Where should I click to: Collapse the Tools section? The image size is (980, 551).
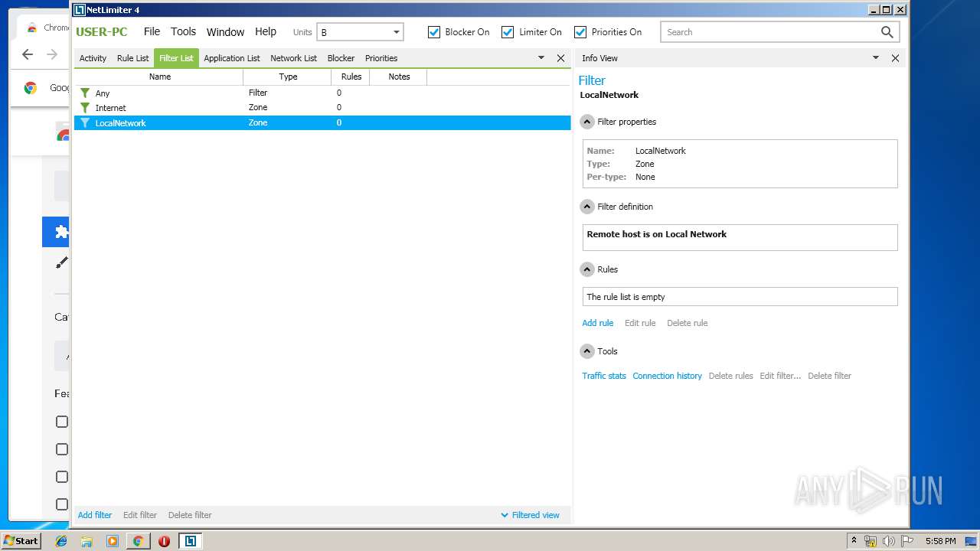click(587, 351)
